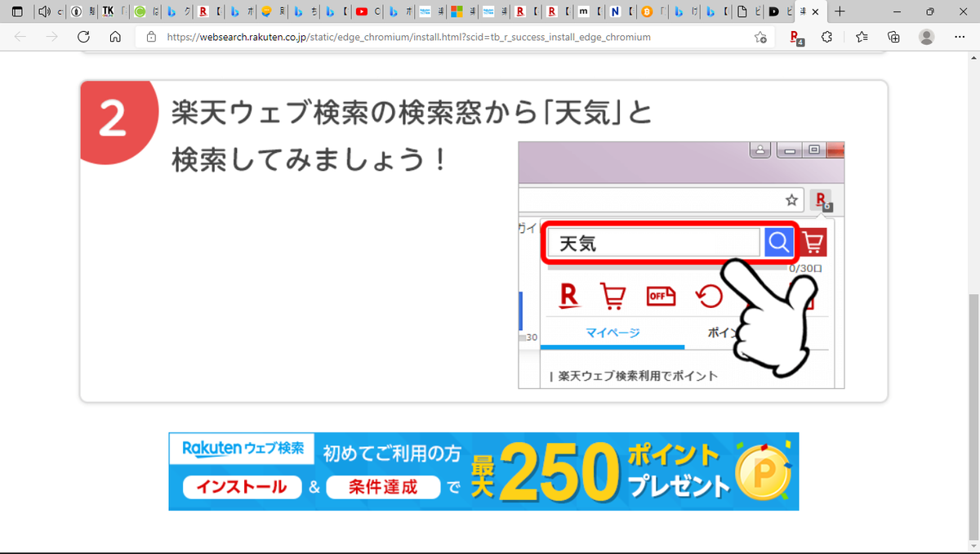
Task: Switch to the YouTube tab
Action: pos(368,11)
